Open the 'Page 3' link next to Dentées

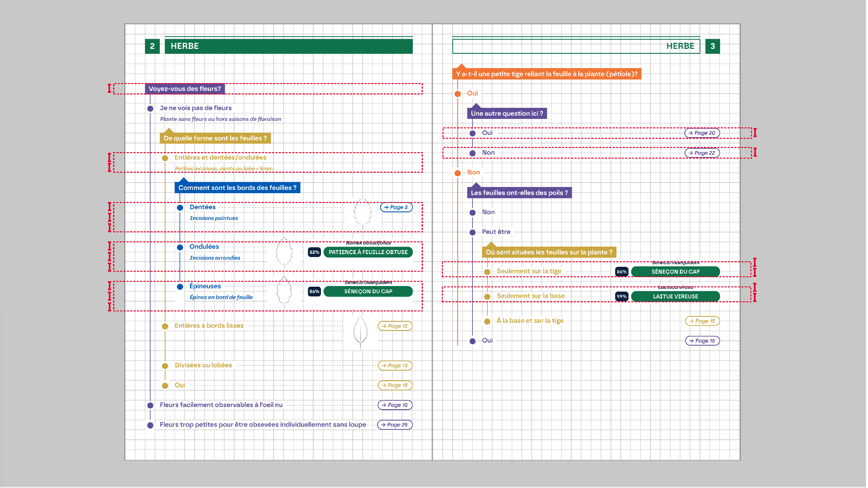(x=397, y=208)
